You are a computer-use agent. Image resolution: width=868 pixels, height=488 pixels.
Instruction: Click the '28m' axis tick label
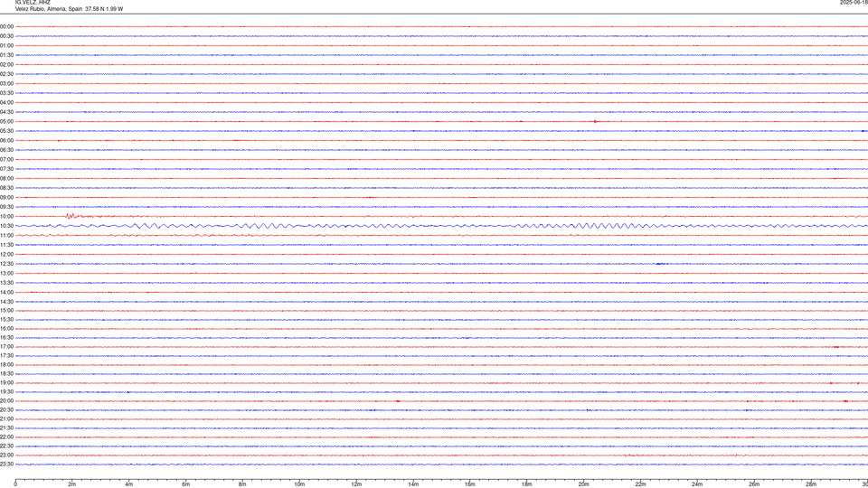point(811,484)
